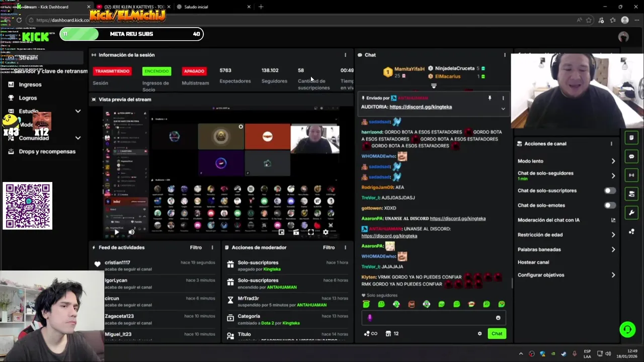Click the channel points infinity icon
The width and height of the screenshot is (644, 362).
[x=370, y=333]
